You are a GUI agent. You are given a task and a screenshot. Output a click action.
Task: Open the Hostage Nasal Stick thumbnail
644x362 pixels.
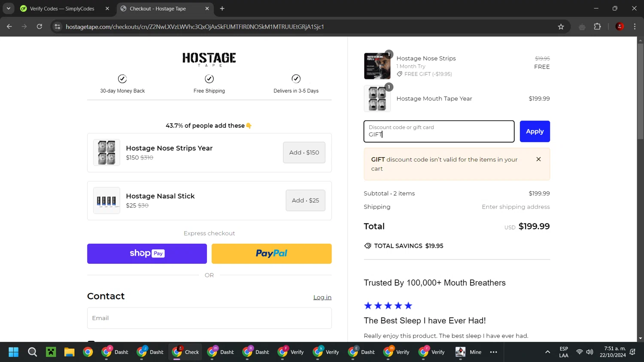click(x=106, y=200)
